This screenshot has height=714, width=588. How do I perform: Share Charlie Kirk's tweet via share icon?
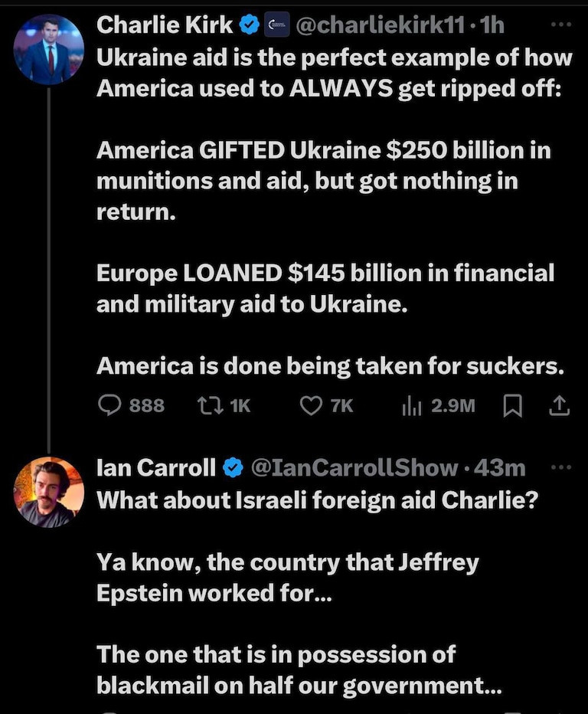coord(560,405)
